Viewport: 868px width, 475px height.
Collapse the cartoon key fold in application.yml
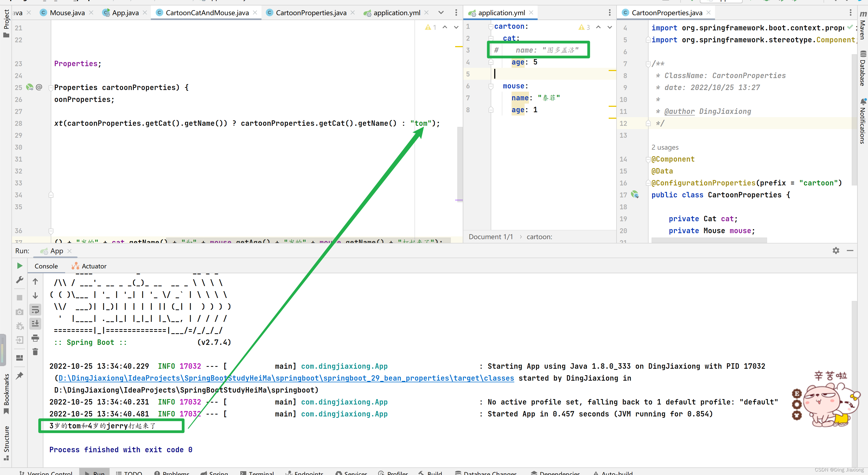(491, 27)
